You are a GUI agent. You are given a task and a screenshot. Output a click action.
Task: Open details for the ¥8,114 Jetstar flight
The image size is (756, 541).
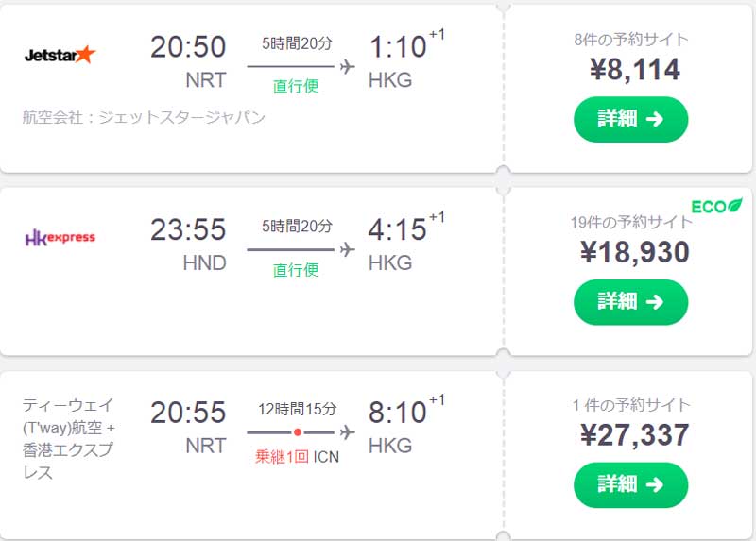pyautogui.click(x=630, y=119)
